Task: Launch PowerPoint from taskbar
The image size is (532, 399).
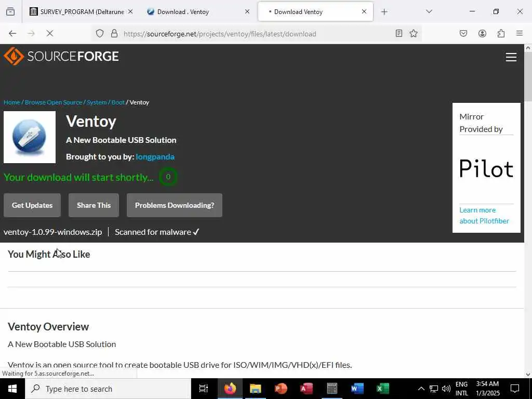Action: (x=281, y=389)
